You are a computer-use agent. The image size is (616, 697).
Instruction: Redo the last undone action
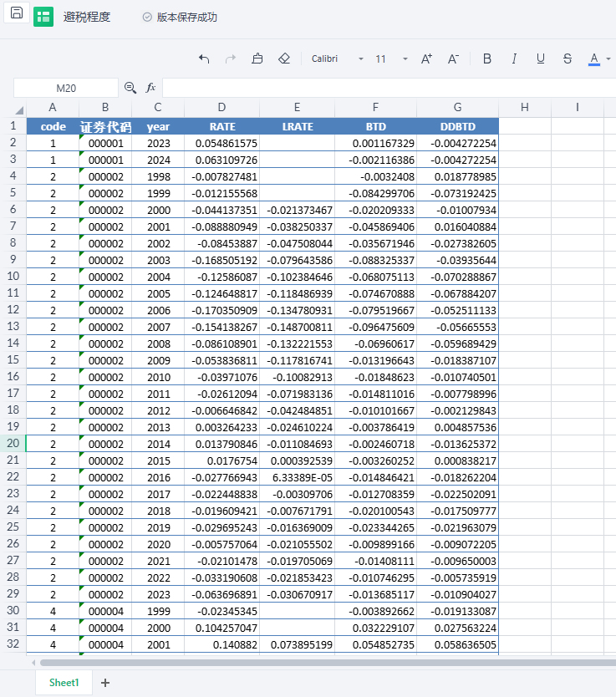point(230,59)
